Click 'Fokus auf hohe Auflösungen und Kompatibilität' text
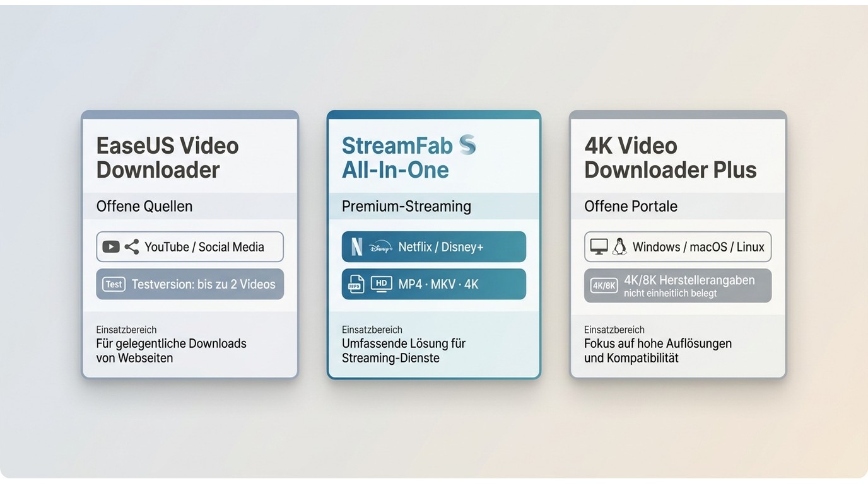The width and height of the screenshot is (868, 484). (658, 351)
